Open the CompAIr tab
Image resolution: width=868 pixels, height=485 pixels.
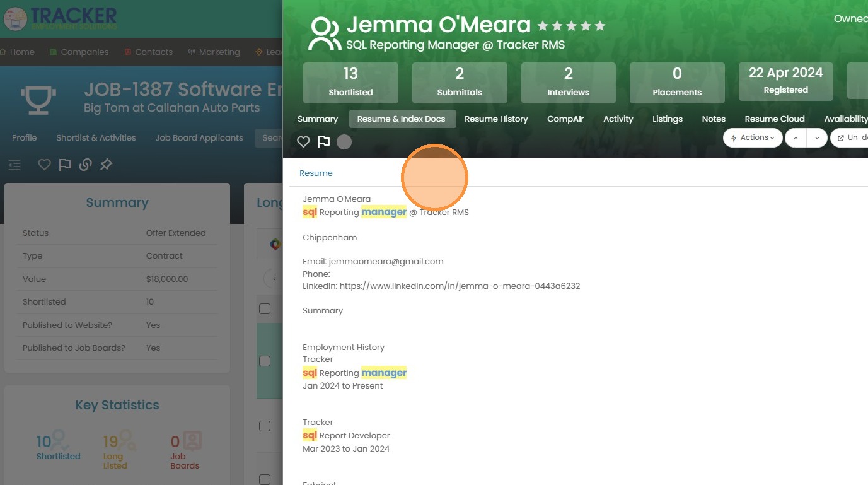(565, 119)
